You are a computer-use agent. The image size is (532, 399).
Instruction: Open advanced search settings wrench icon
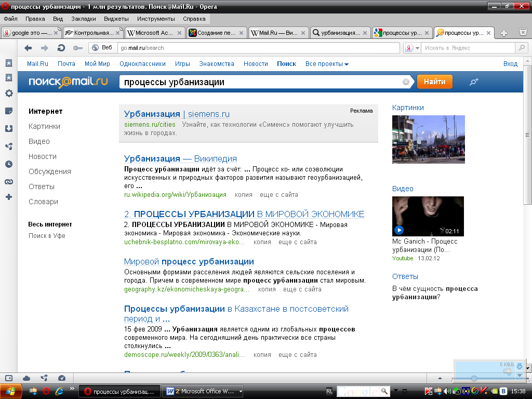(474, 82)
